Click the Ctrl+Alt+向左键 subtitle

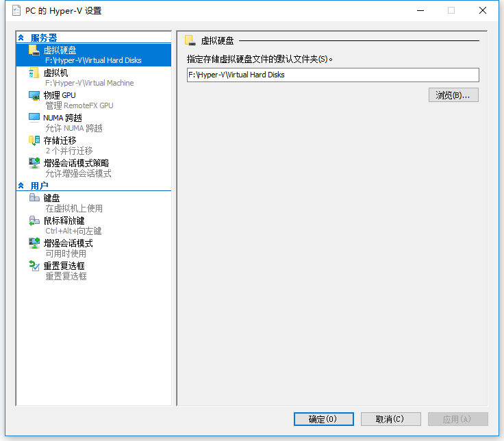tap(73, 231)
